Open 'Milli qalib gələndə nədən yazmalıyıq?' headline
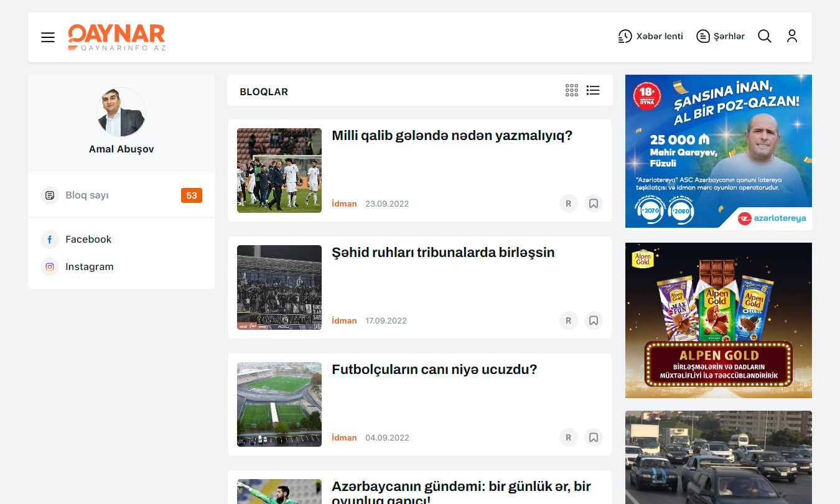Image resolution: width=840 pixels, height=504 pixels. point(452,136)
